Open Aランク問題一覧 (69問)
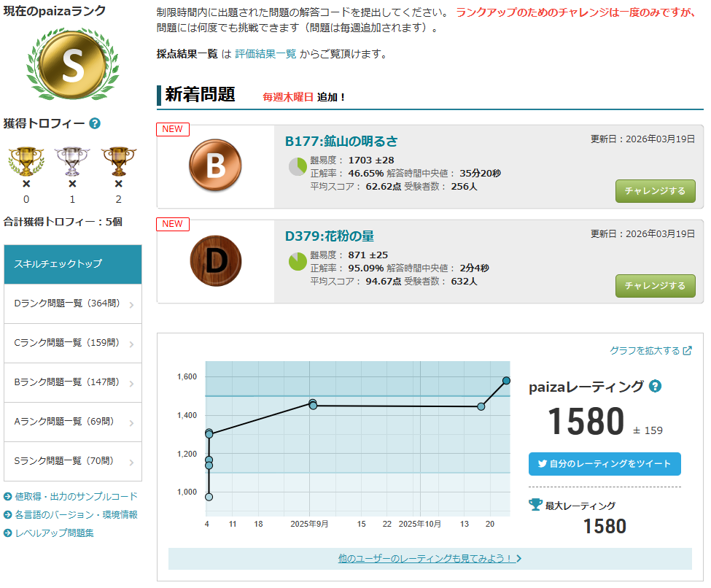The image size is (711, 588). tap(72, 422)
